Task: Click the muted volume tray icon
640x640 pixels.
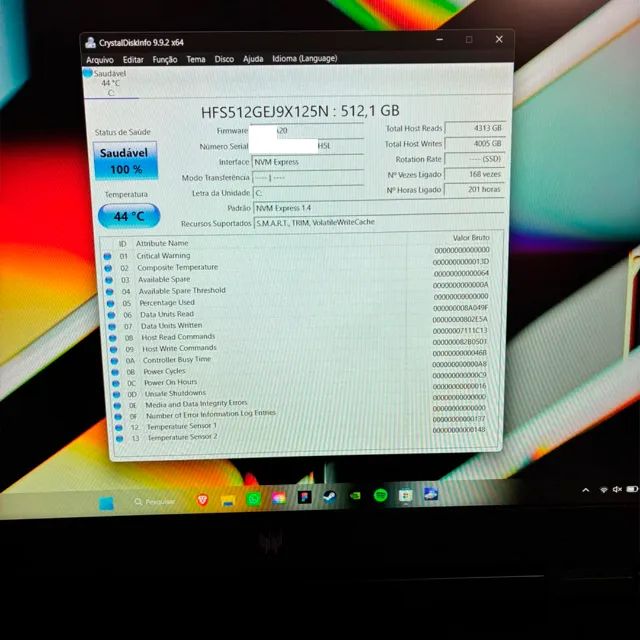Action: point(617,489)
